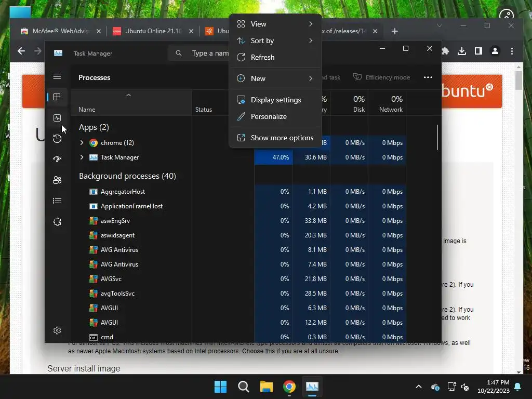Click the network tray icon in taskbar
Screen dimensions: 532x399
coord(451,387)
